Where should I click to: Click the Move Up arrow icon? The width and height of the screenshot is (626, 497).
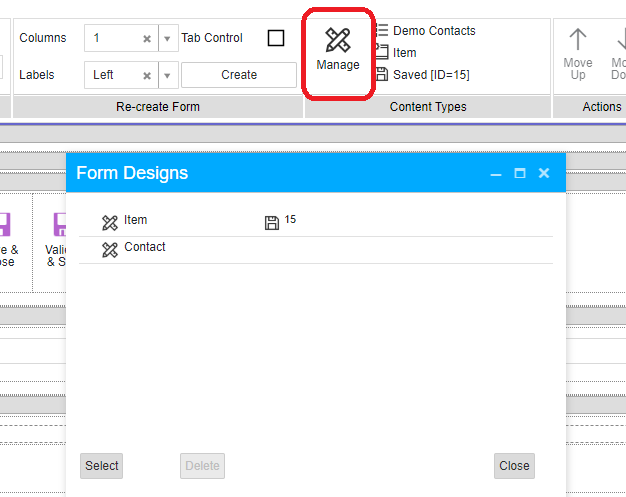[x=578, y=41]
